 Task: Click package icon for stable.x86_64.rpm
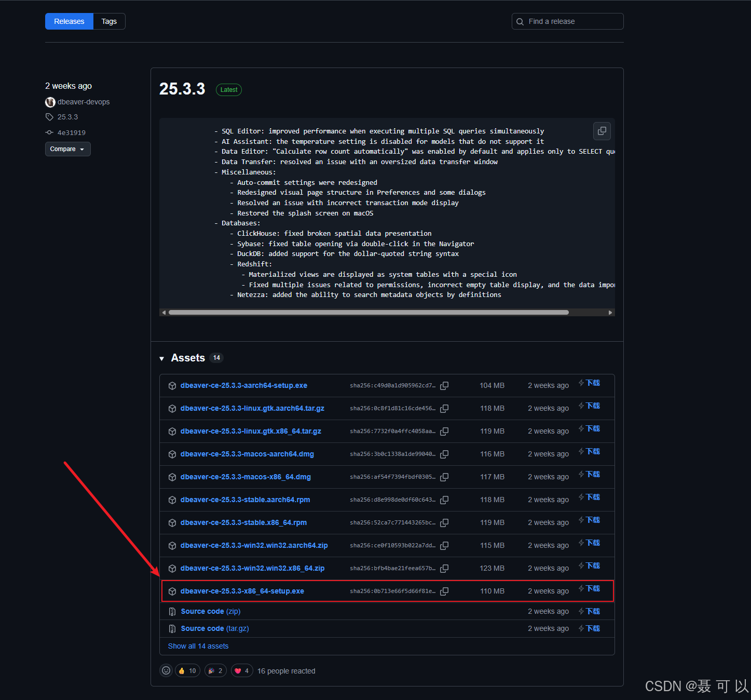click(172, 523)
